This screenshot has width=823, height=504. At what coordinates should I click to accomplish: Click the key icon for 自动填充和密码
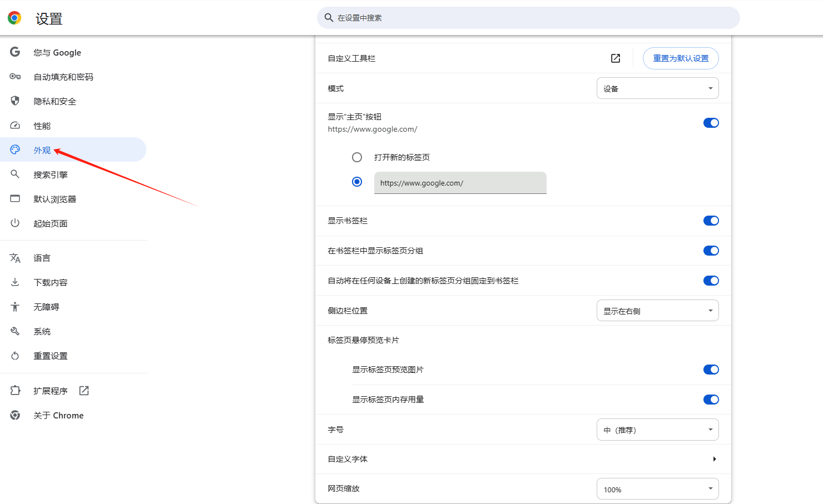click(15, 77)
